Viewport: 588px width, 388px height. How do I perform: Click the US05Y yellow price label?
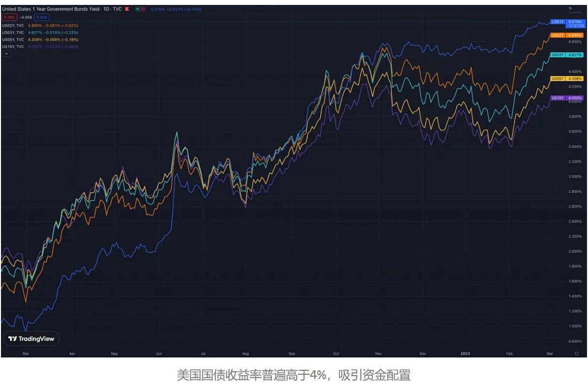(x=566, y=78)
